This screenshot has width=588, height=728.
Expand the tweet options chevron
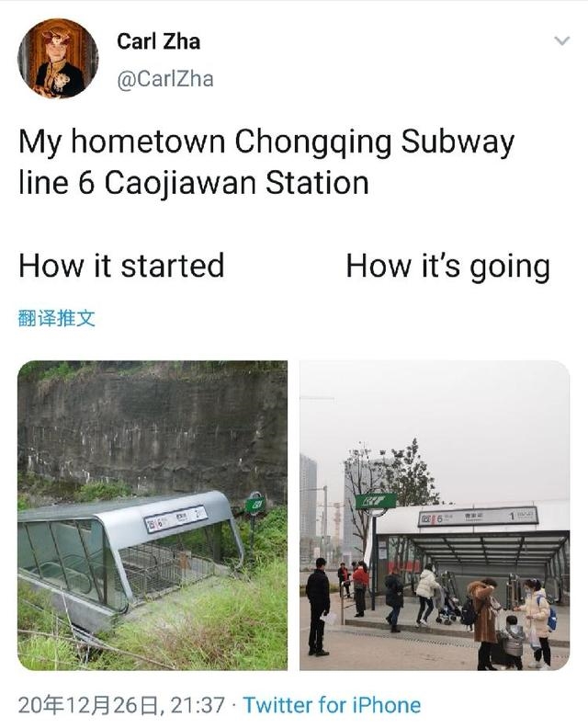pos(562,40)
